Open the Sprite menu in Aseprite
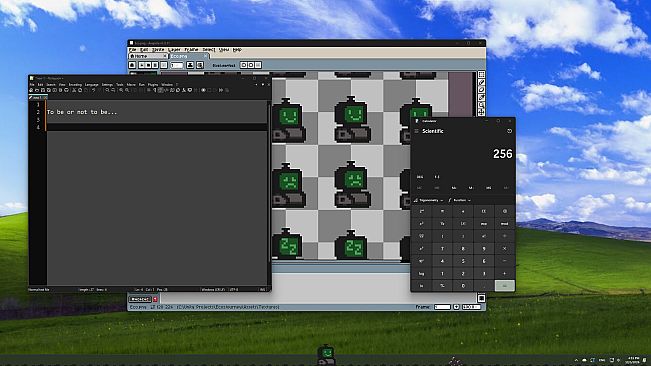The width and height of the screenshot is (651, 366). 158,49
